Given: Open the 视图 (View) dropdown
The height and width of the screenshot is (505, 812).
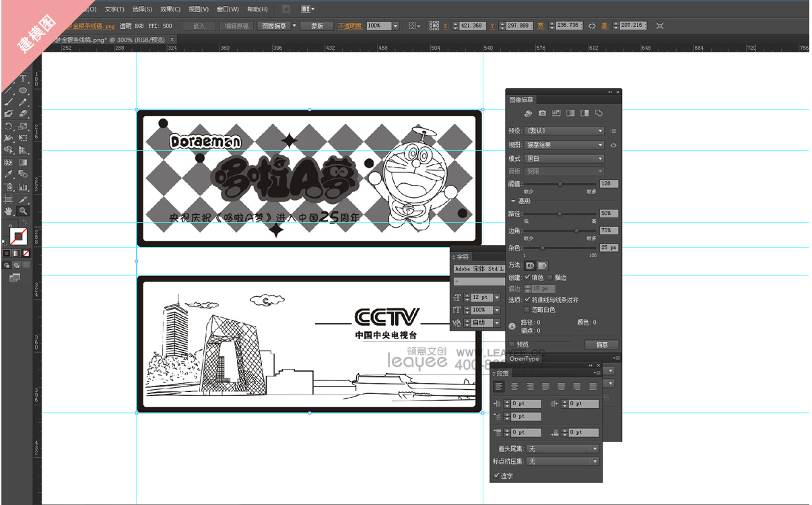Looking at the screenshot, I should click(564, 145).
